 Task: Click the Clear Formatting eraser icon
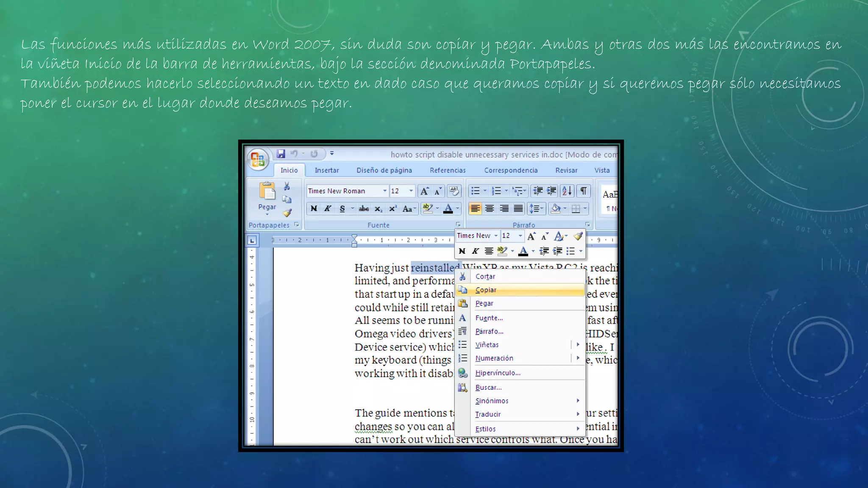[x=454, y=191]
